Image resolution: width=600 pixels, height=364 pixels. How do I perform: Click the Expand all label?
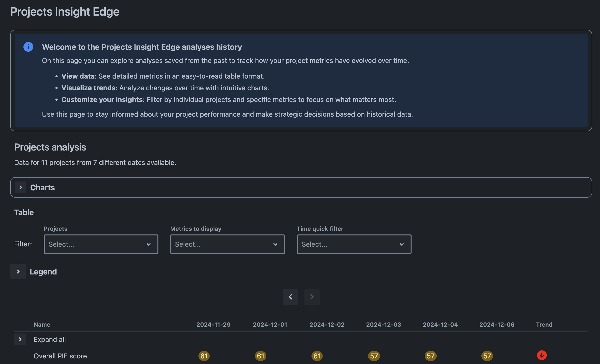coord(50,339)
